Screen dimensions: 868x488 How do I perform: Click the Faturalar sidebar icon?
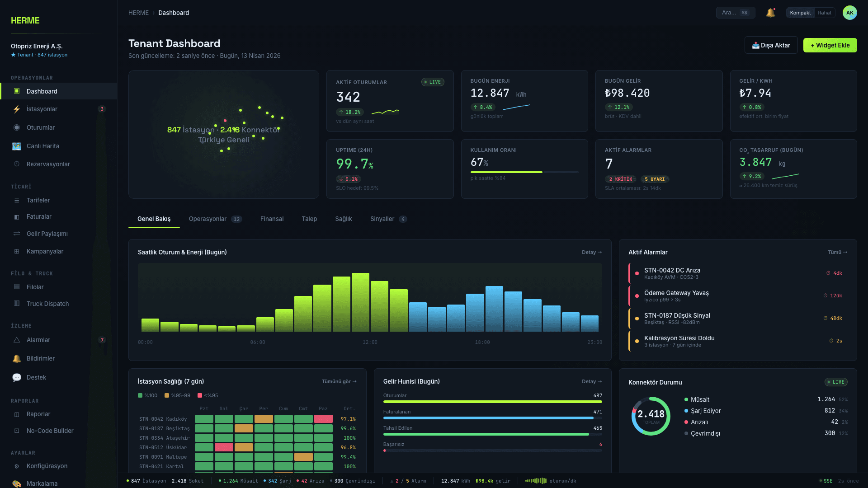[17, 217]
